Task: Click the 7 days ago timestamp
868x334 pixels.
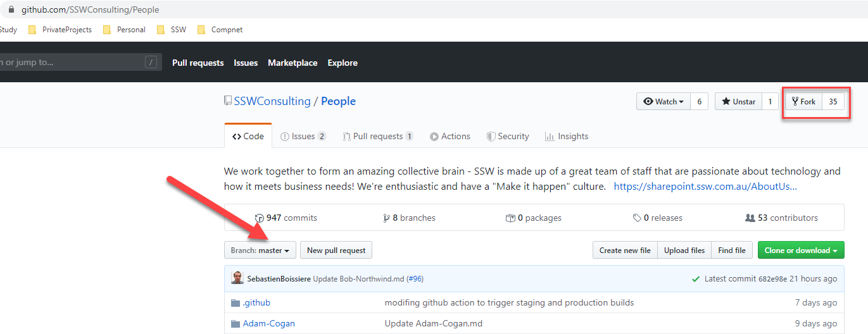Action: coord(816,303)
